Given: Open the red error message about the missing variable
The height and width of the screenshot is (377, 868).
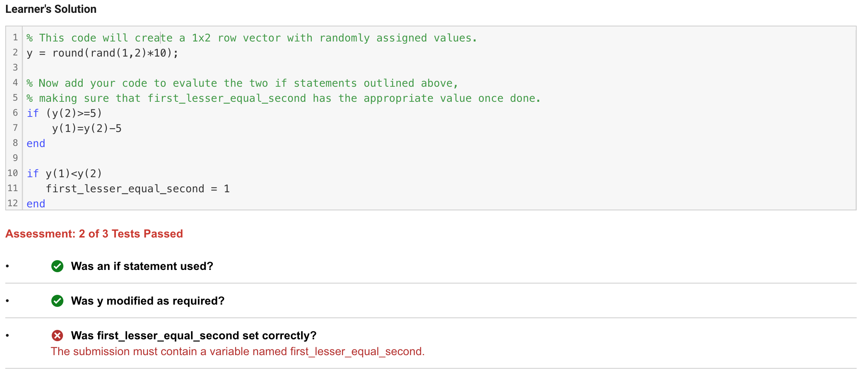Looking at the screenshot, I should (238, 351).
